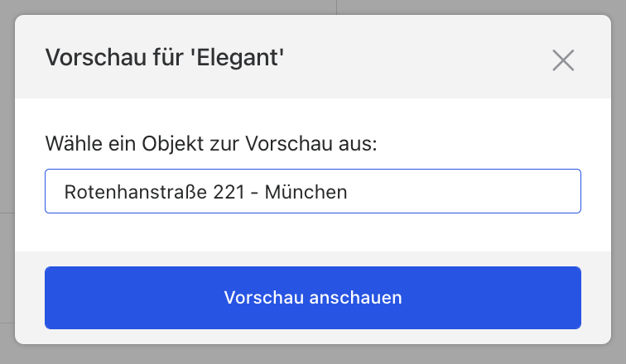Show the list of objects for preview
Image resolution: width=626 pixels, height=364 pixels.
(313, 192)
